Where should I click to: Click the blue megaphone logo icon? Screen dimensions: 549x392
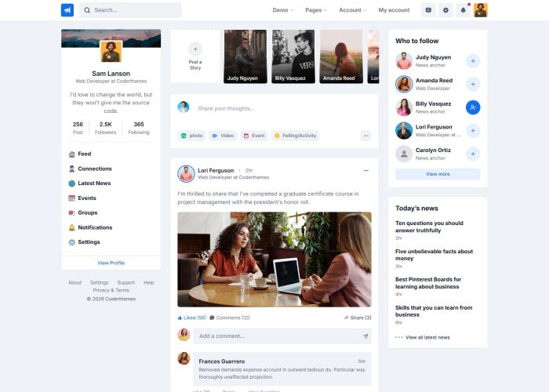pos(67,10)
